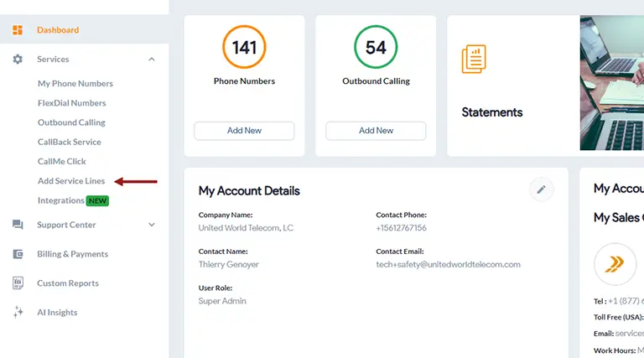Edit account details with pencil icon
Viewport: 644px width, 358px height.
[541, 189]
